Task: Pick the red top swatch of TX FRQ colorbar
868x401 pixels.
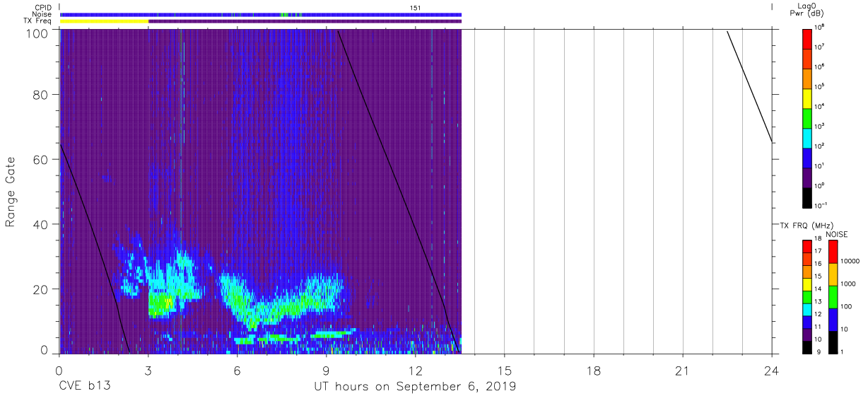Action: pyautogui.click(x=807, y=247)
